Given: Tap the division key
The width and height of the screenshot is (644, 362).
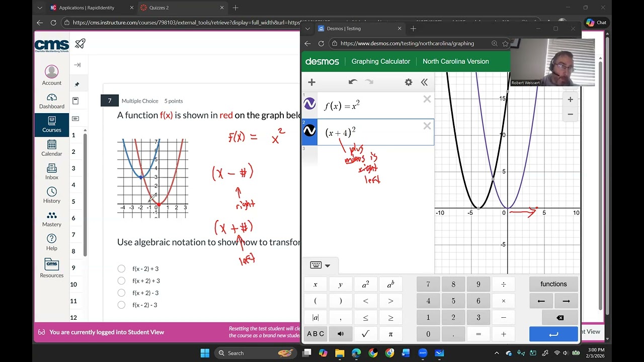Looking at the screenshot, I should 504,285.
